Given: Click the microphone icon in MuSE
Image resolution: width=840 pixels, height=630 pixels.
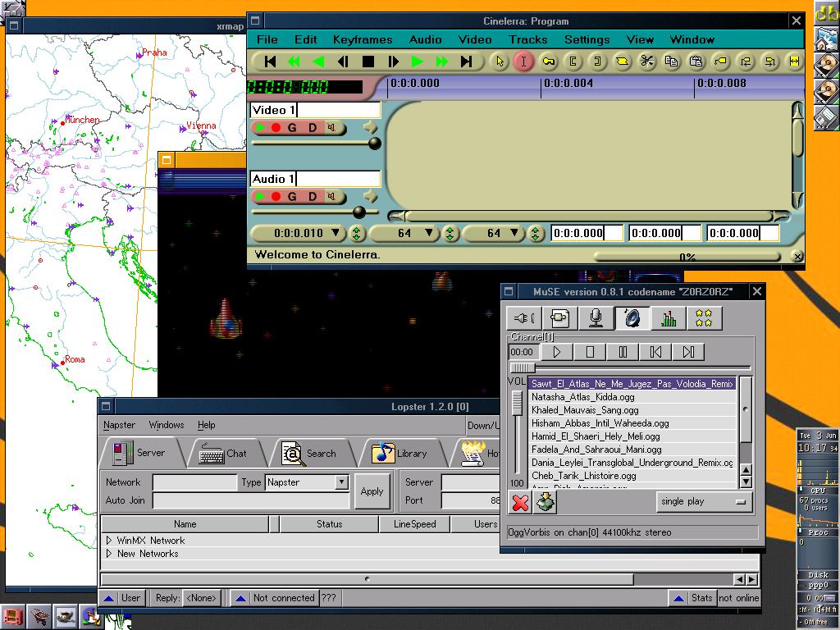Looking at the screenshot, I should point(596,318).
